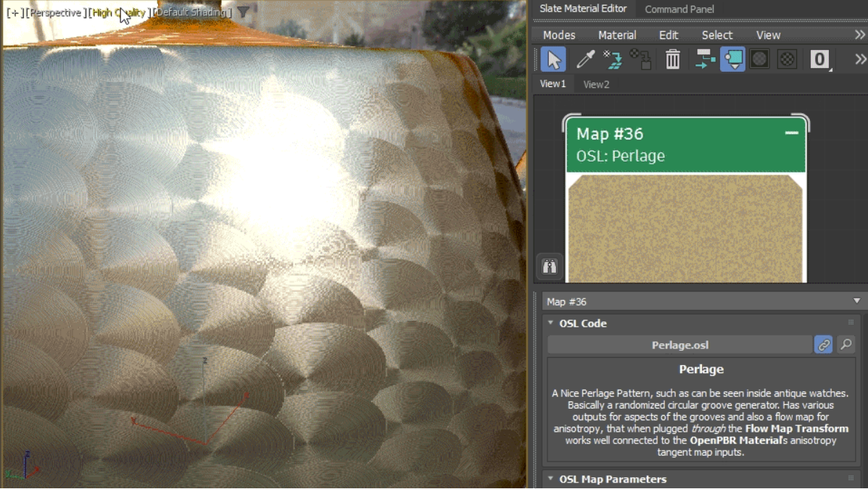Click the Material ID Channel 0 icon
868x489 pixels.
[820, 59]
